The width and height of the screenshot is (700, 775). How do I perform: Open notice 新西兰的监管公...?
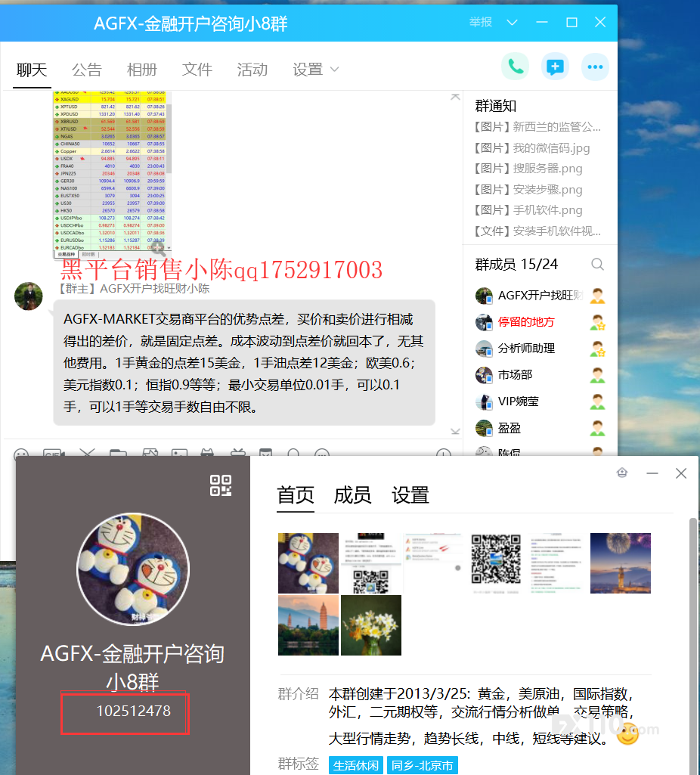coord(537,127)
